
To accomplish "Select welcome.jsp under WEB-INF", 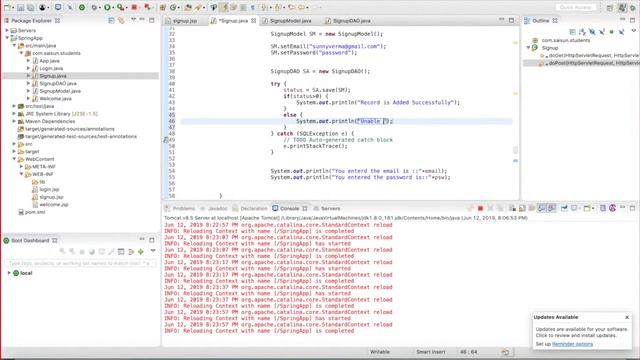I will pyautogui.click(x=54, y=204).
